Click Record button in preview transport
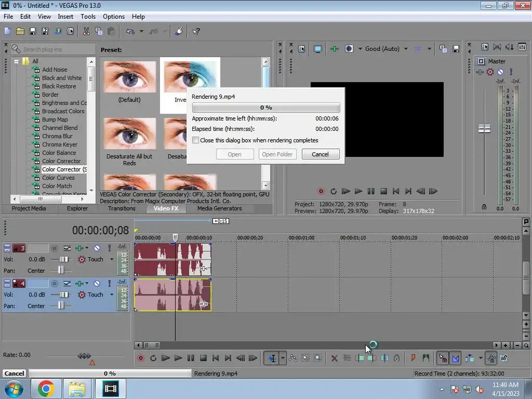Screen dimensions: 532x399 pos(321,191)
